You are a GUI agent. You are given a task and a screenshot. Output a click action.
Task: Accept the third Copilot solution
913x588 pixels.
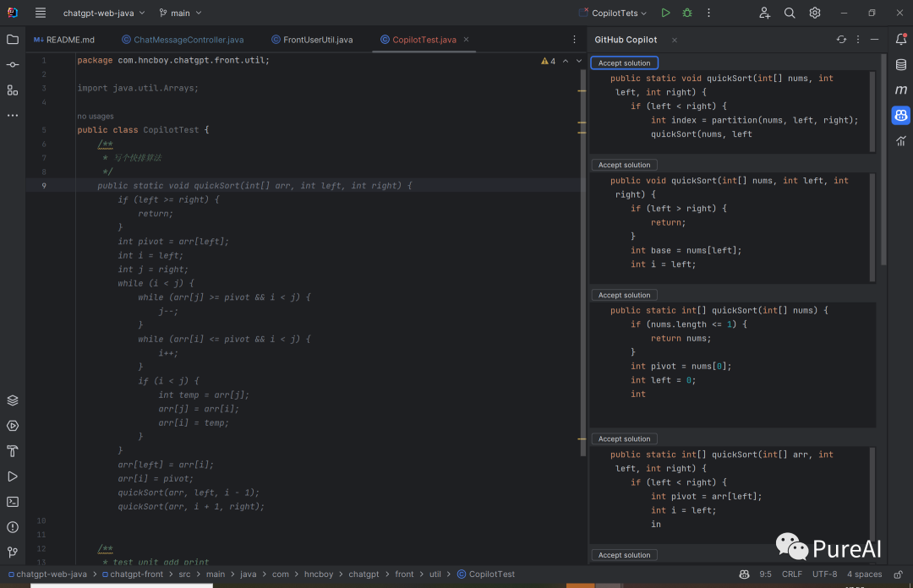click(x=624, y=295)
